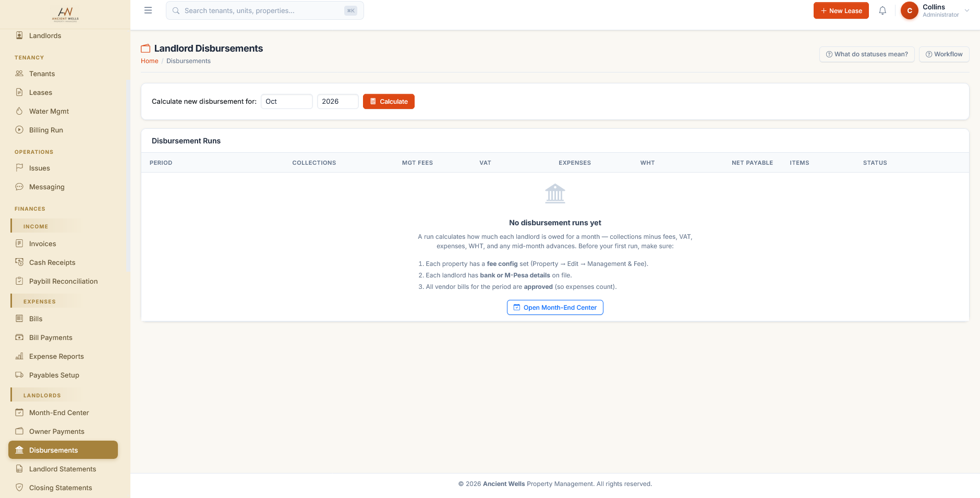The height and width of the screenshot is (498, 980).
Task: Open the Workflow help button
Action: coord(944,54)
